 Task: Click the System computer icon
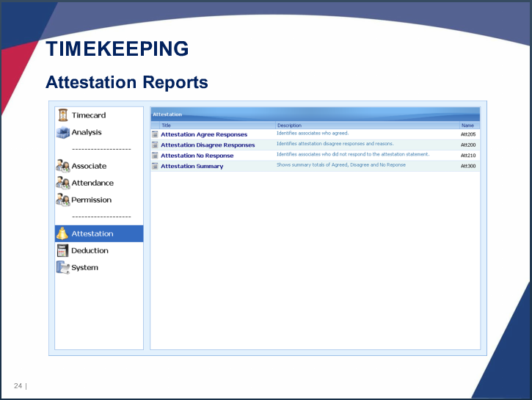coord(62,267)
